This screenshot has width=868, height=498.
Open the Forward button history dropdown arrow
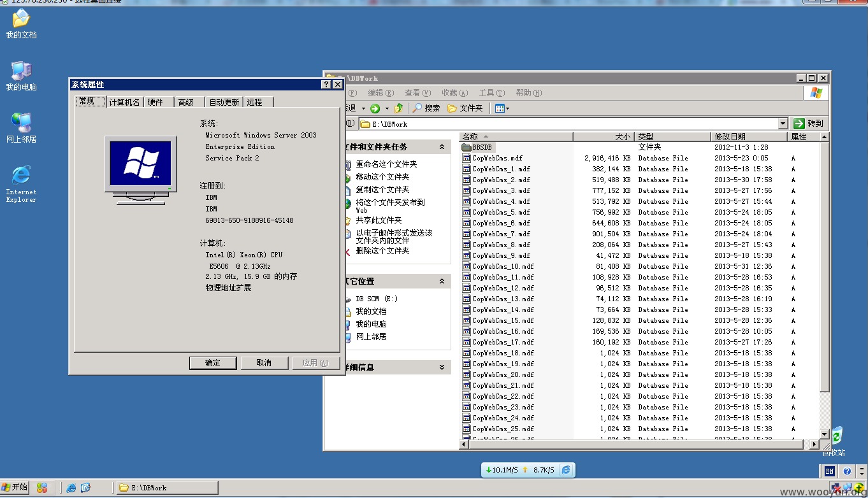(386, 109)
